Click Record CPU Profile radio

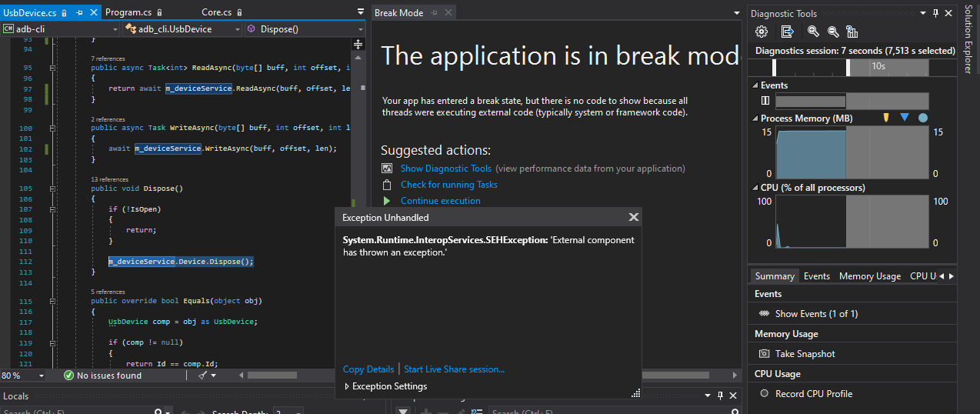coord(765,393)
